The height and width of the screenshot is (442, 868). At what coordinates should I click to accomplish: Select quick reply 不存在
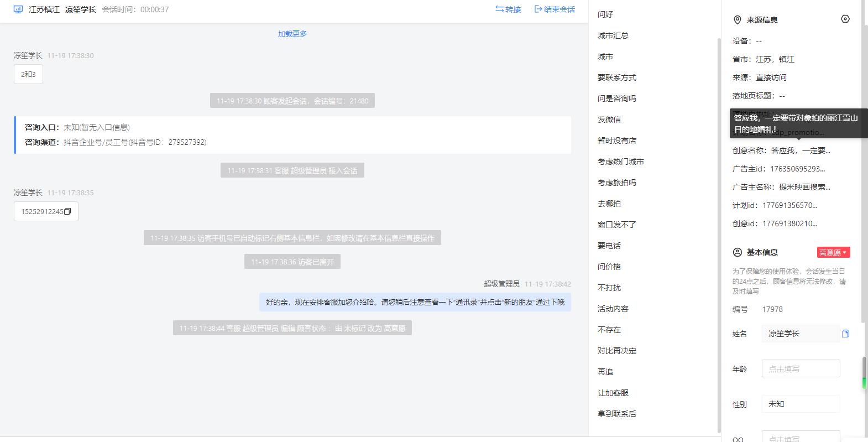[609, 330]
